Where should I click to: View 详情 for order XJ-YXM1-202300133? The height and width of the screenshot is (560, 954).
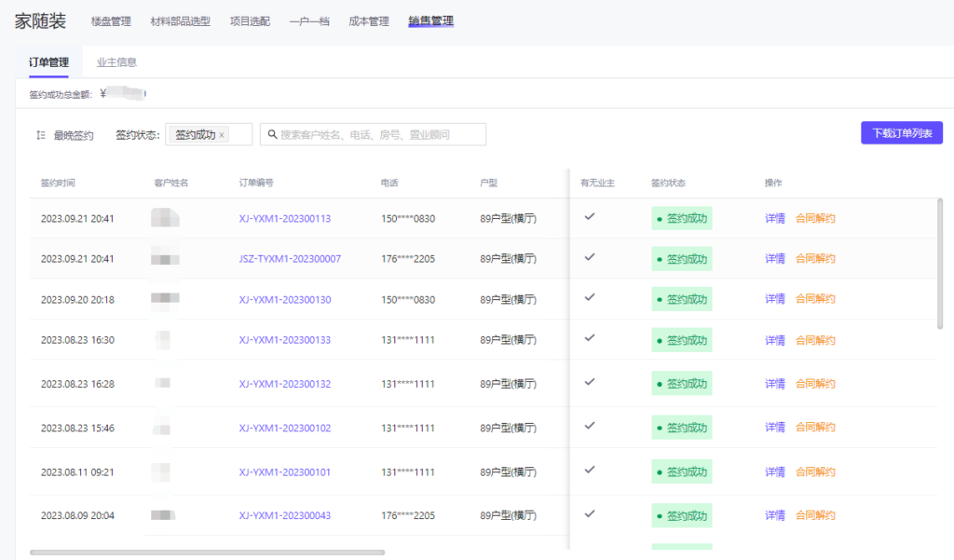pos(774,340)
